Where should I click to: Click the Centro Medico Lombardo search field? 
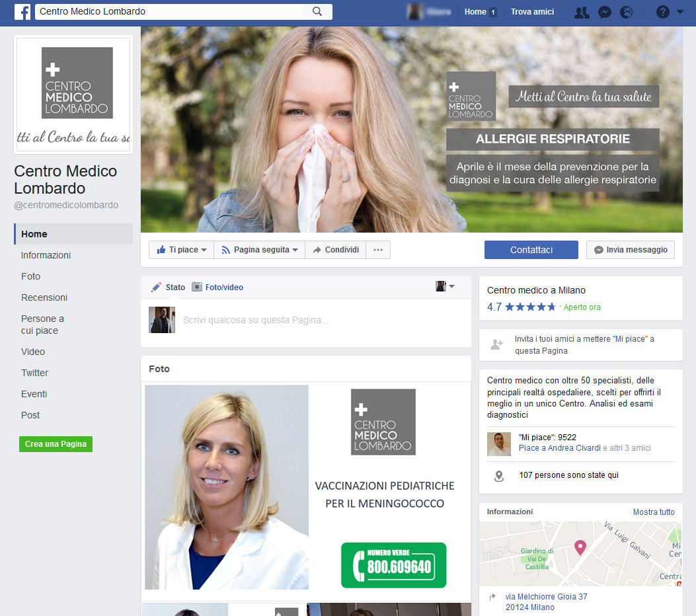(x=169, y=11)
